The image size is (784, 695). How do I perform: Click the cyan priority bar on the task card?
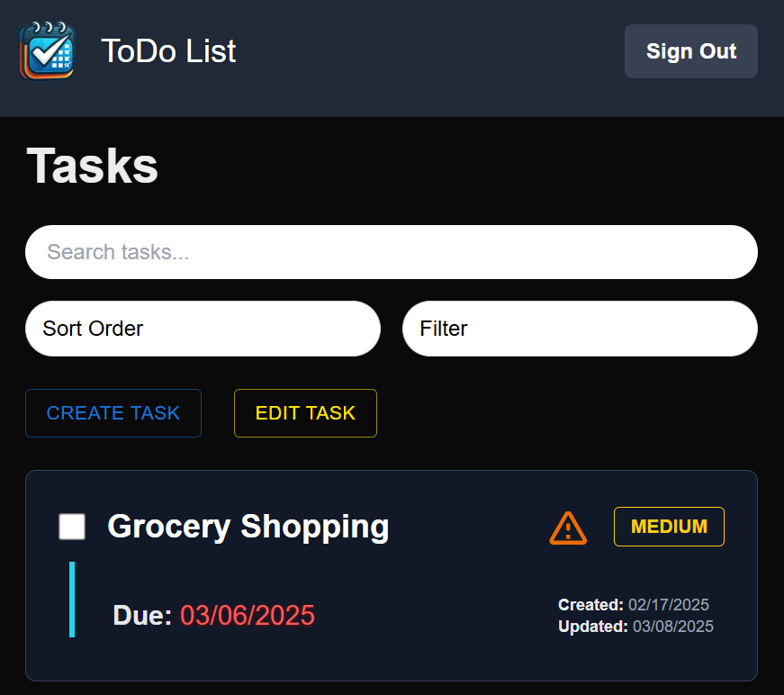tap(74, 599)
